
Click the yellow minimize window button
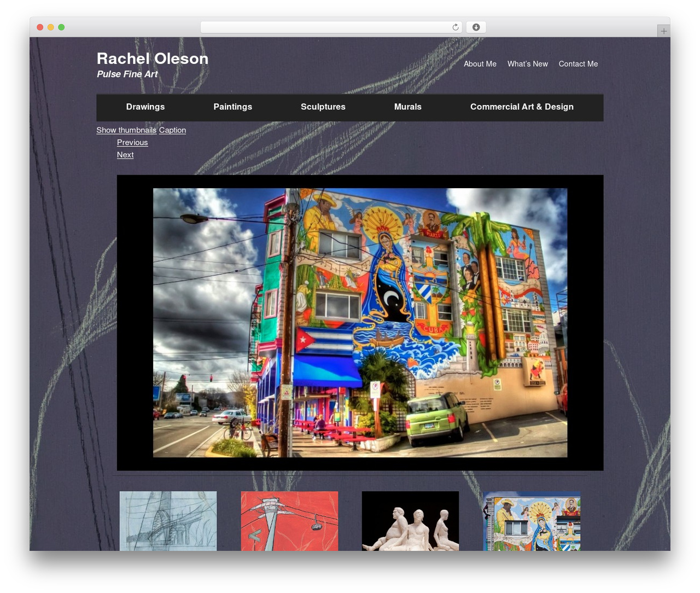pos(50,27)
